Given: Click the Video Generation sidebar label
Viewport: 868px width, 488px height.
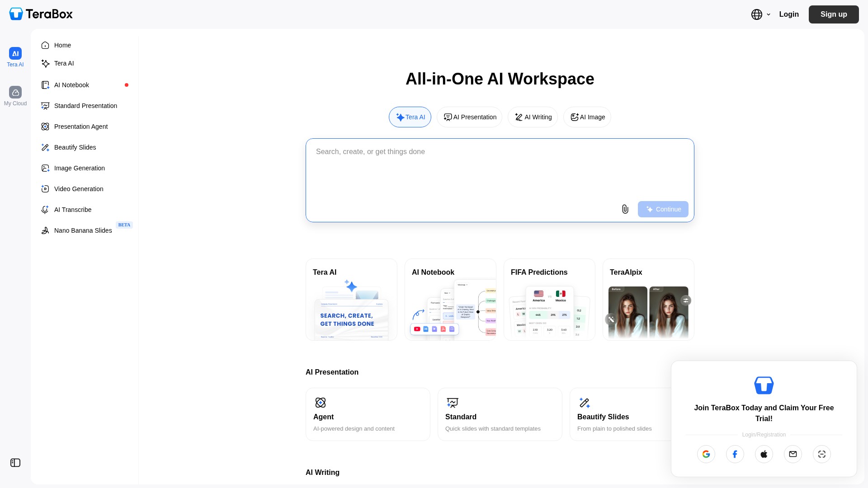Looking at the screenshot, I should 79,189.
